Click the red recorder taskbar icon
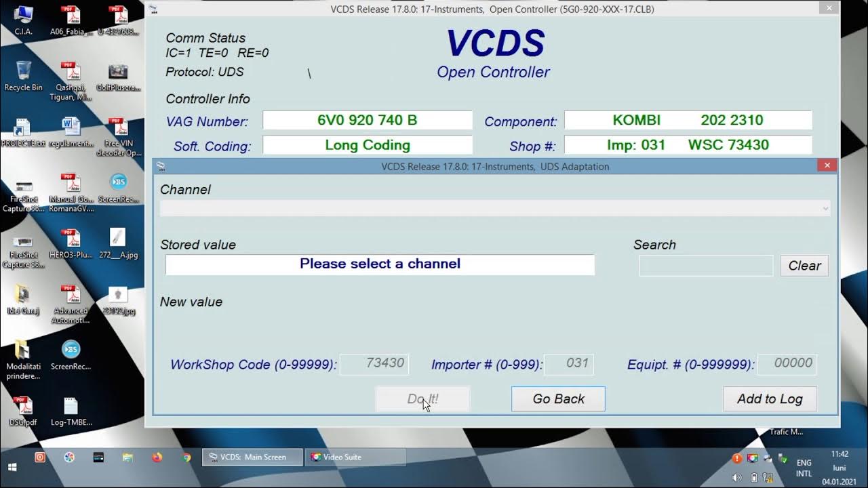868x488 pixels. 40,457
